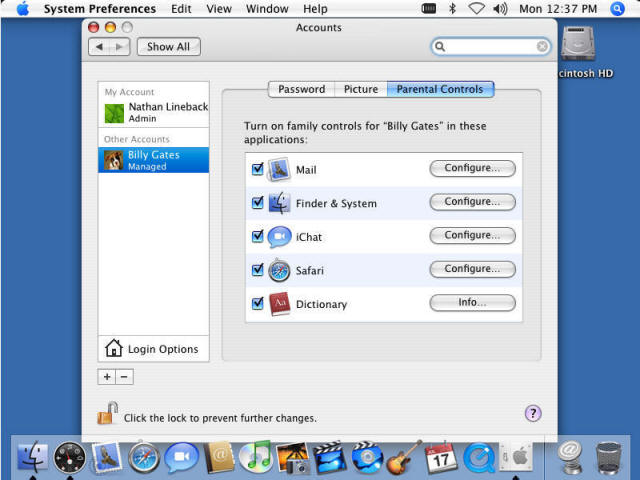Click the remove account minus button

click(124, 377)
